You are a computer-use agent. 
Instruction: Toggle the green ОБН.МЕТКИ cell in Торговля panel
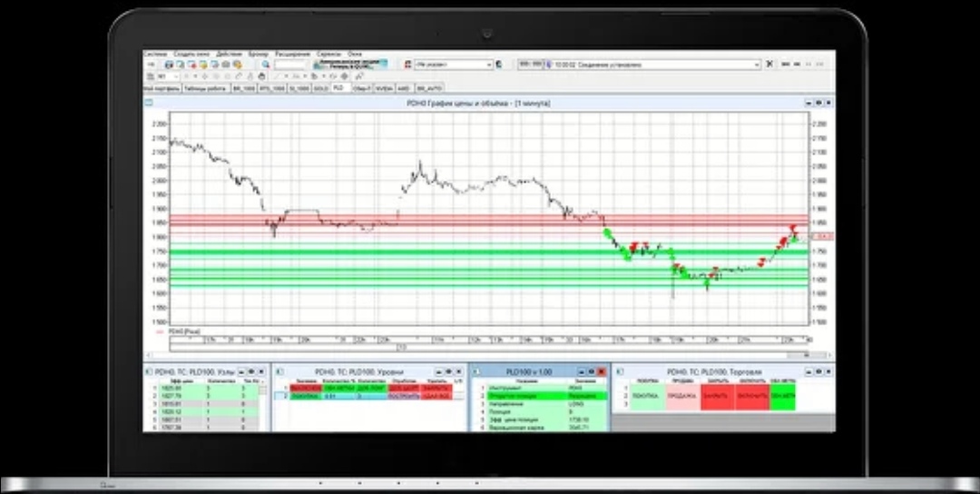click(x=781, y=395)
